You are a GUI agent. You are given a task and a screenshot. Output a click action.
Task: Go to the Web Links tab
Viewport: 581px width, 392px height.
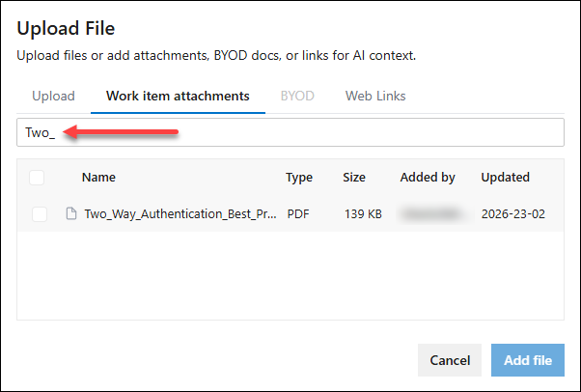pos(375,96)
